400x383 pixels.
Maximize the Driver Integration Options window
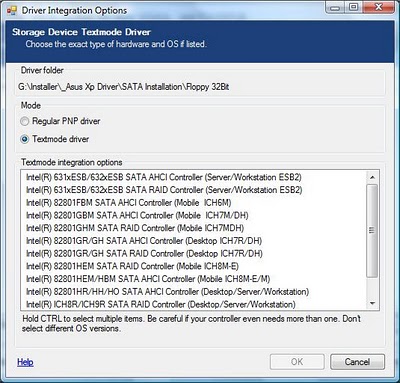pyautogui.click(x=354, y=8)
